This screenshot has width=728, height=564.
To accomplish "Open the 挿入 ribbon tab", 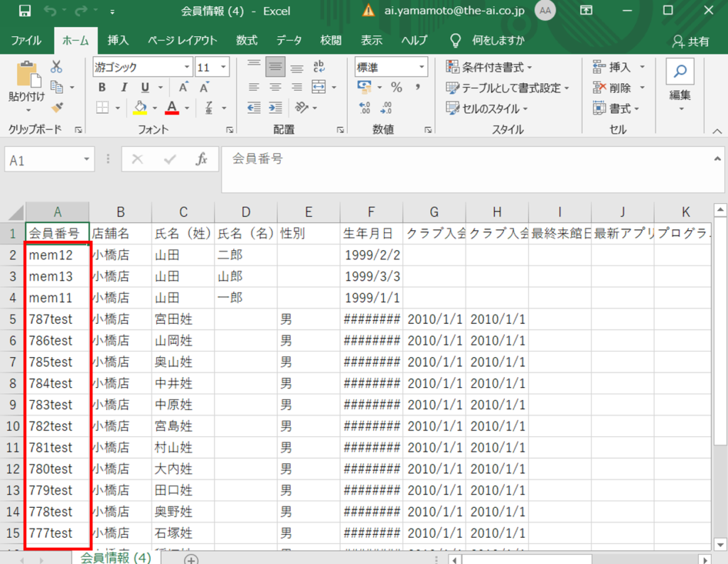I will [118, 40].
